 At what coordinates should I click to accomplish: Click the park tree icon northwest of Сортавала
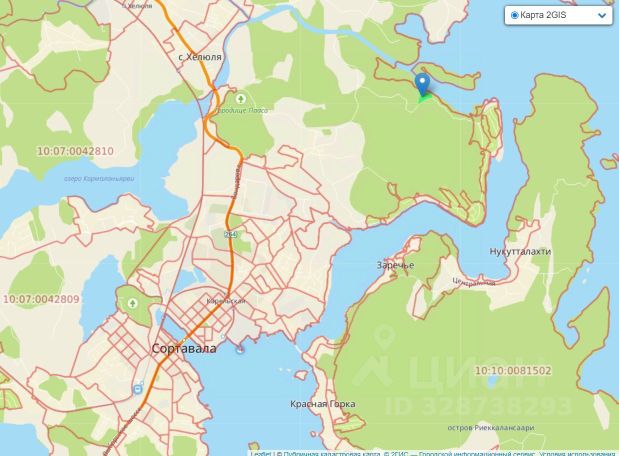coord(132,303)
